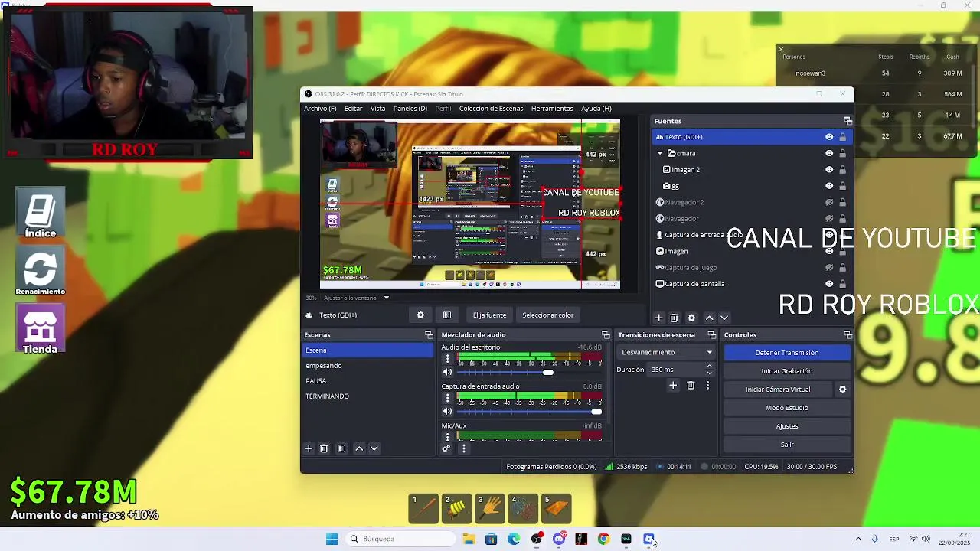The image size is (980, 551).
Task: Undock the Fuentes panel
Action: [x=848, y=121]
